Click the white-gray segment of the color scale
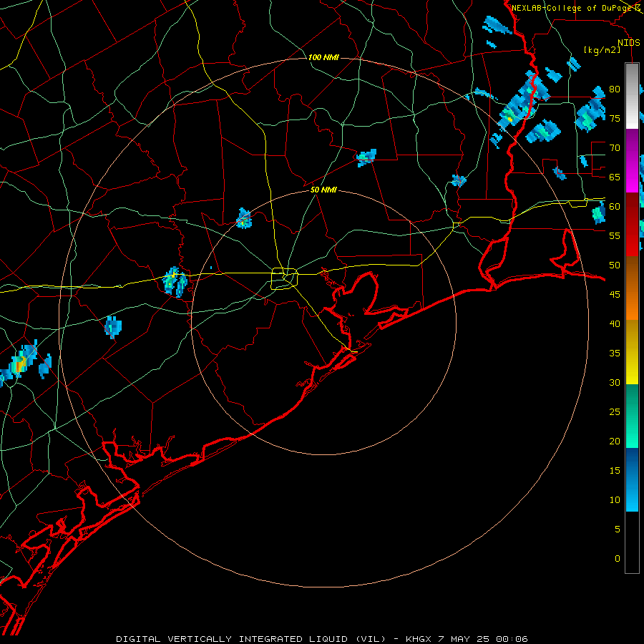Image resolution: width=644 pixels, height=644 pixels. 632,96
